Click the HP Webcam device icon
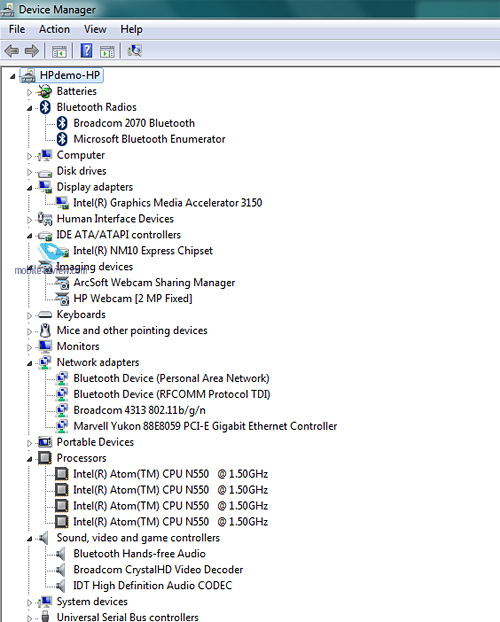This screenshot has height=622, width=500. 62,299
